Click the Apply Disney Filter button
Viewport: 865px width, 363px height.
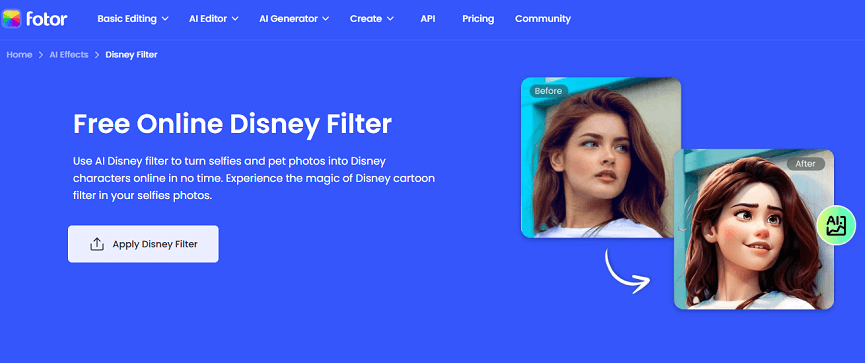(x=143, y=244)
